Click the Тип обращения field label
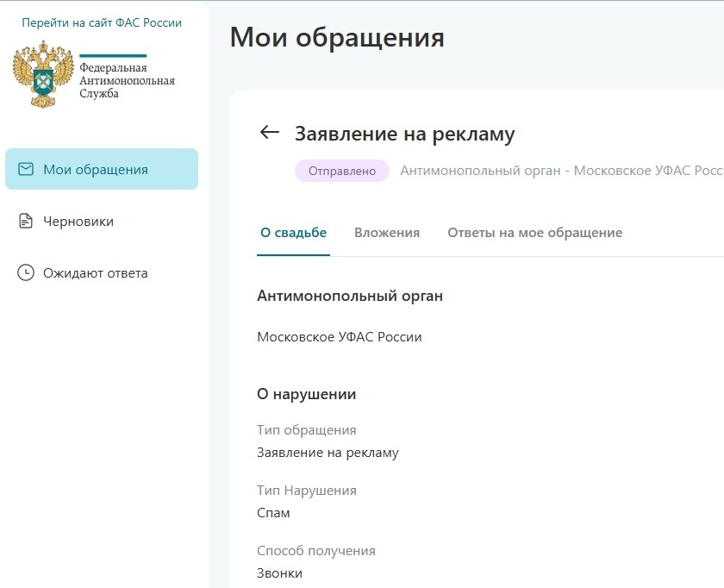This screenshot has width=724, height=588. (307, 430)
